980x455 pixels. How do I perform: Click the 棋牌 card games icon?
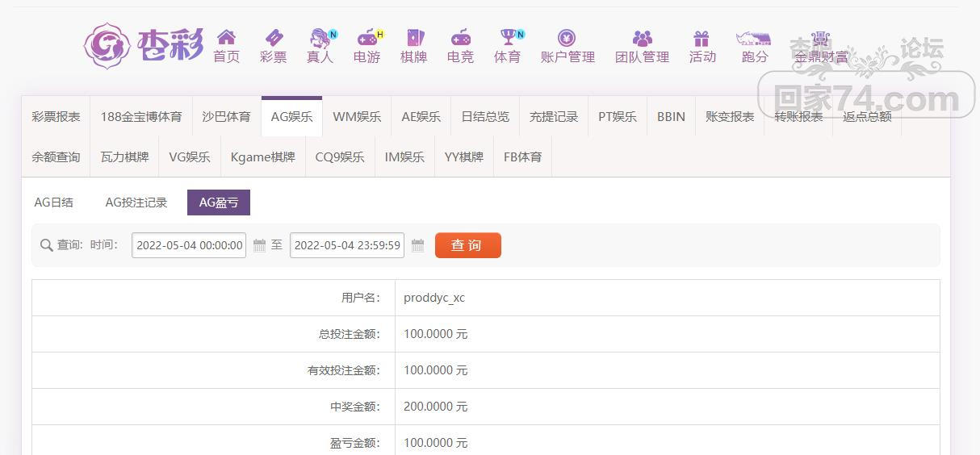pyautogui.click(x=414, y=38)
